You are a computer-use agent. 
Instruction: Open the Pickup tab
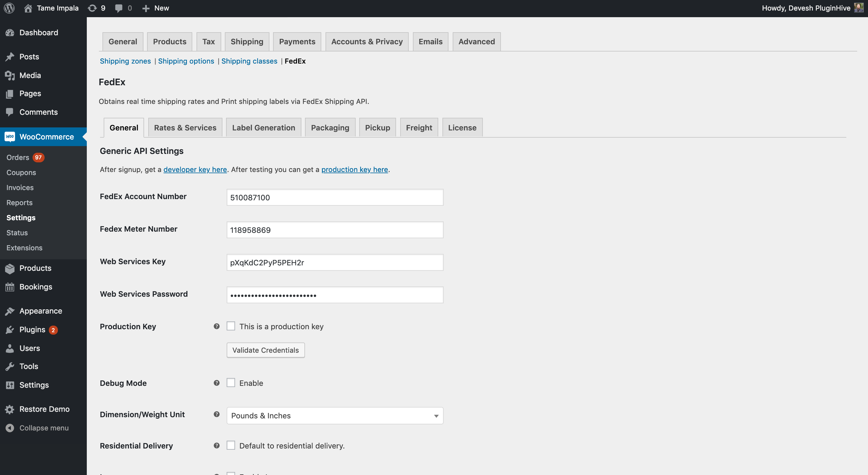(378, 128)
